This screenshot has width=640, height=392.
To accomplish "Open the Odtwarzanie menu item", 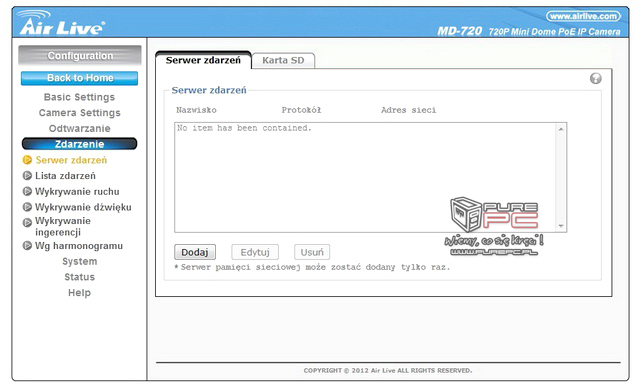I will point(80,129).
